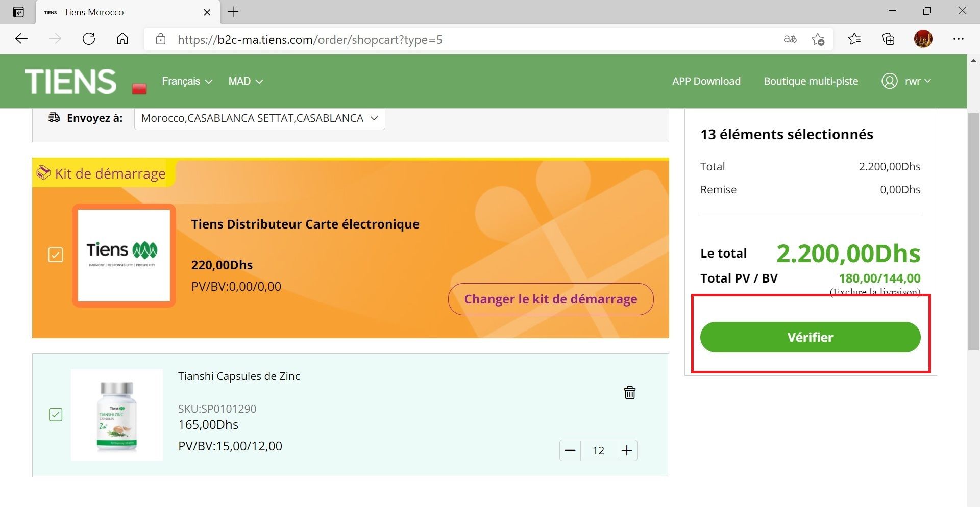Expand the Français language dropdown

pyautogui.click(x=187, y=81)
